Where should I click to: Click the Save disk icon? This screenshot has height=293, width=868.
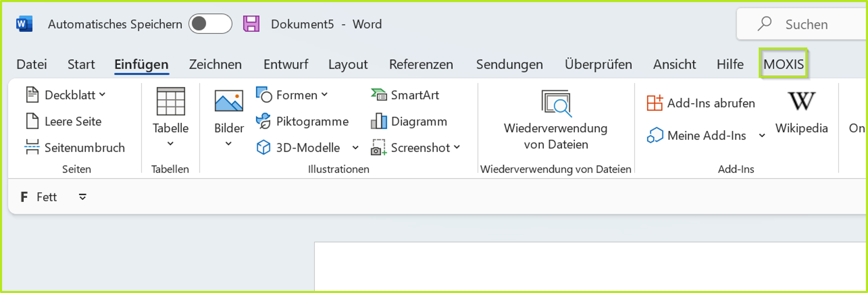pyautogui.click(x=251, y=24)
